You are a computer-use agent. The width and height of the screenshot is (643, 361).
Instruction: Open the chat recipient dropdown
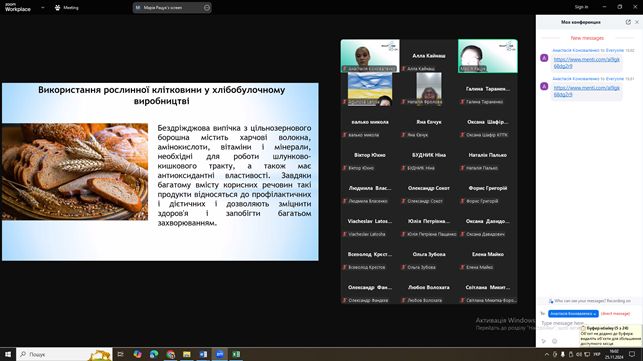pyautogui.click(x=573, y=313)
